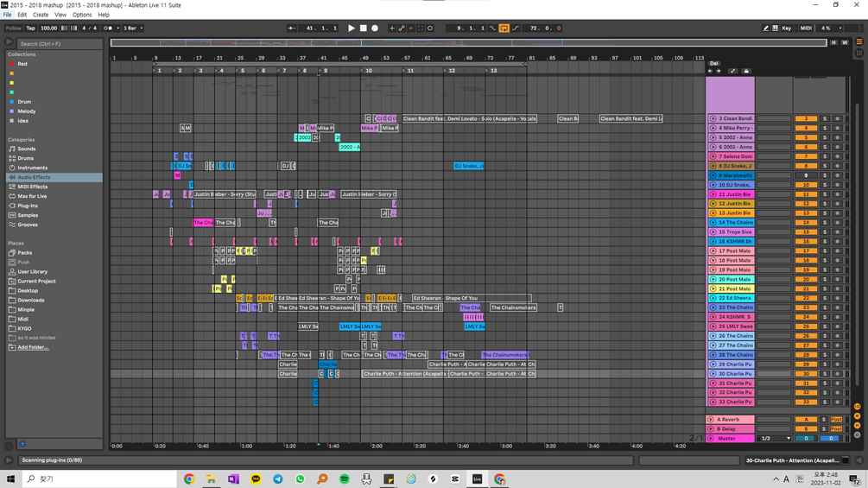The width and height of the screenshot is (868, 488).
Task: Unfold the 16 KSHMR Sh track
Action: pos(713,241)
